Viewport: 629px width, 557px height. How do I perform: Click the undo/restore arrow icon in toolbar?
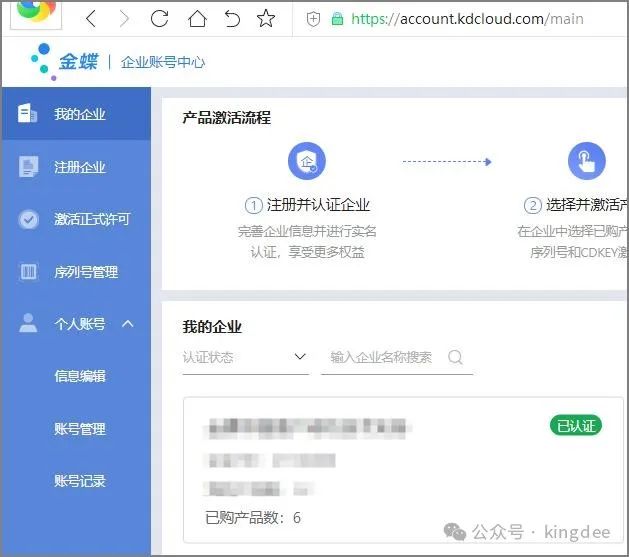coord(231,19)
